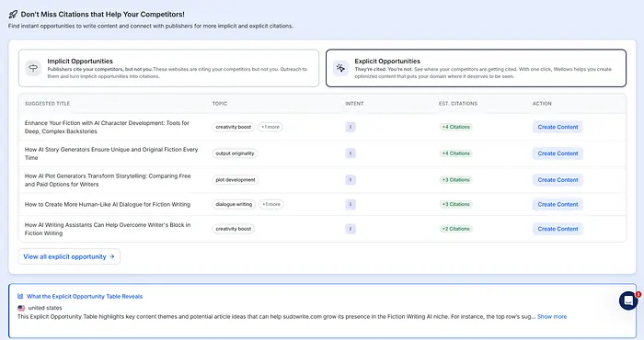The width and height of the screenshot is (644, 340).
Task: Click the output originality topic tag
Action: [x=235, y=153]
